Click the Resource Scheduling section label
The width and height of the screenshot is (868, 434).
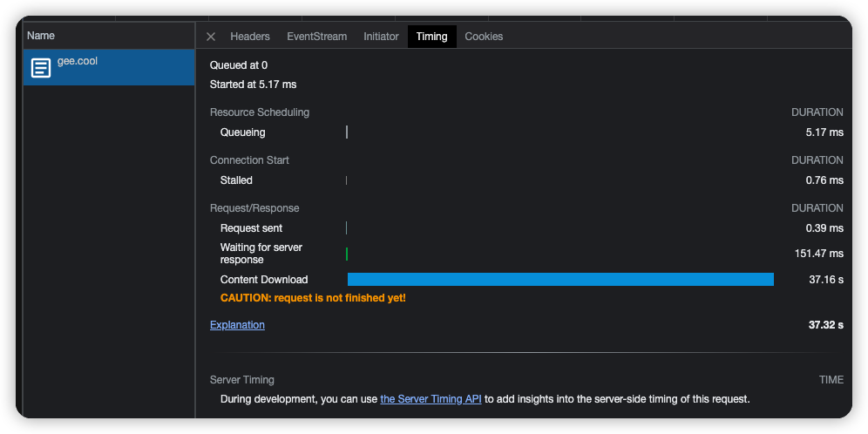pyautogui.click(x=260, y=112)
